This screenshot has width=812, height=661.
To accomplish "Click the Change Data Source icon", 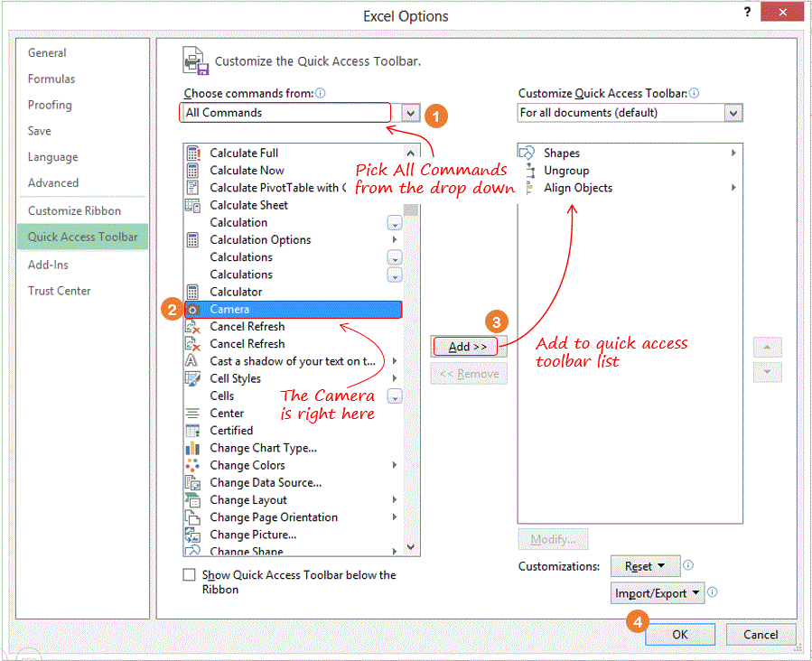I will click(x=192, y=483).
